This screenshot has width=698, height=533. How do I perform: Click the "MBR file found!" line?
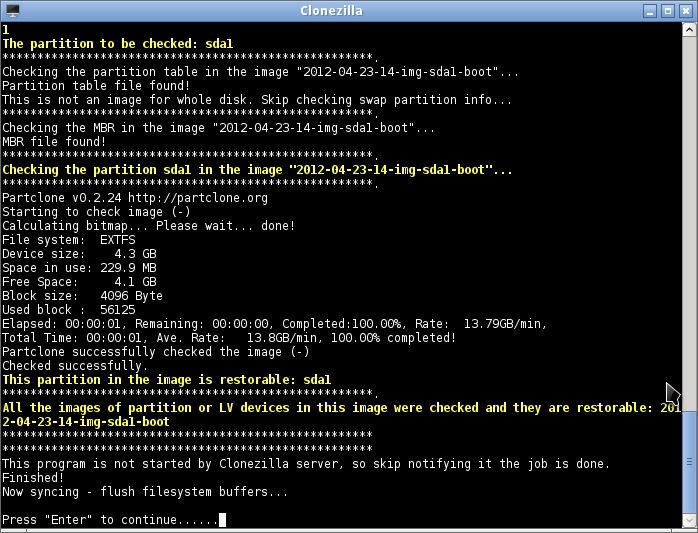pos(54,142)
